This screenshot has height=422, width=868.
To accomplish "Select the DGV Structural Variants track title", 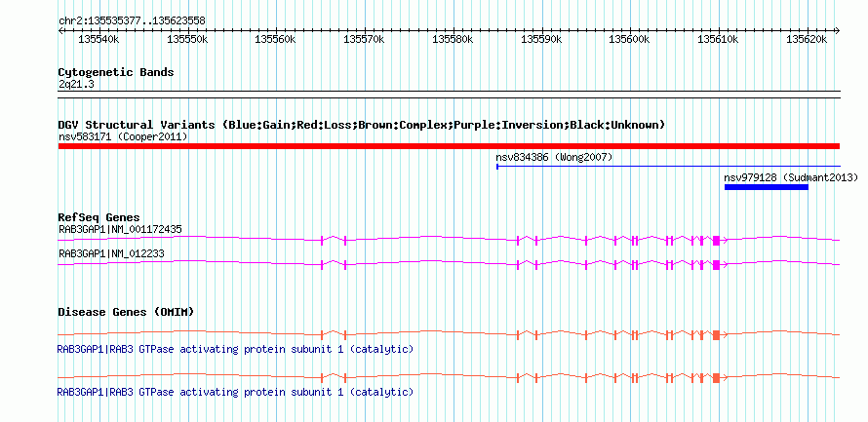I will (362, 125).
